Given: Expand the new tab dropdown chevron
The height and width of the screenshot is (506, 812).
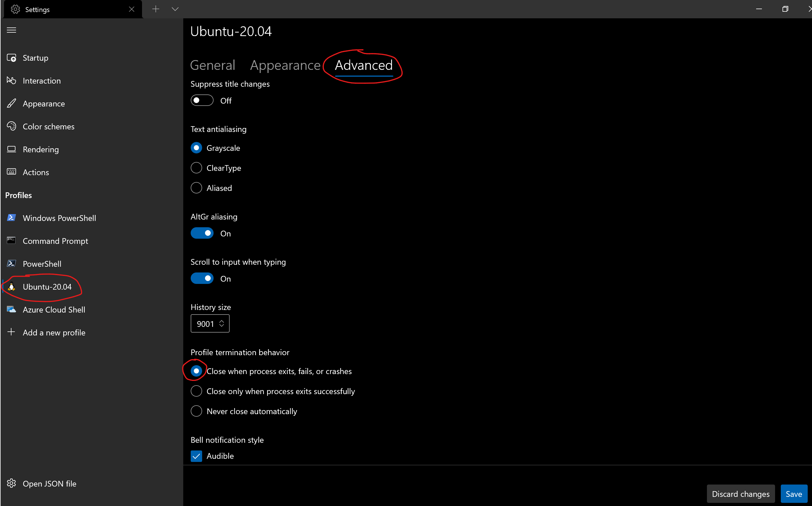Looking at the screenshot, I should click(x=175, y=9).
